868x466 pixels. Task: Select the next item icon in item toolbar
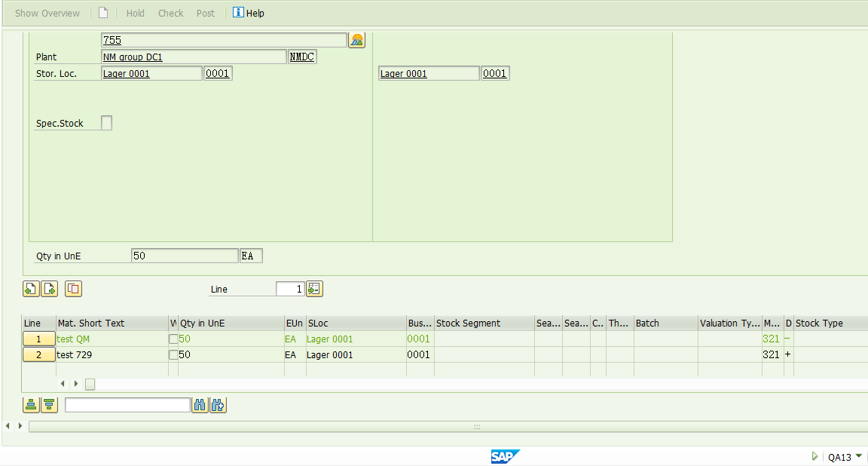50,289
